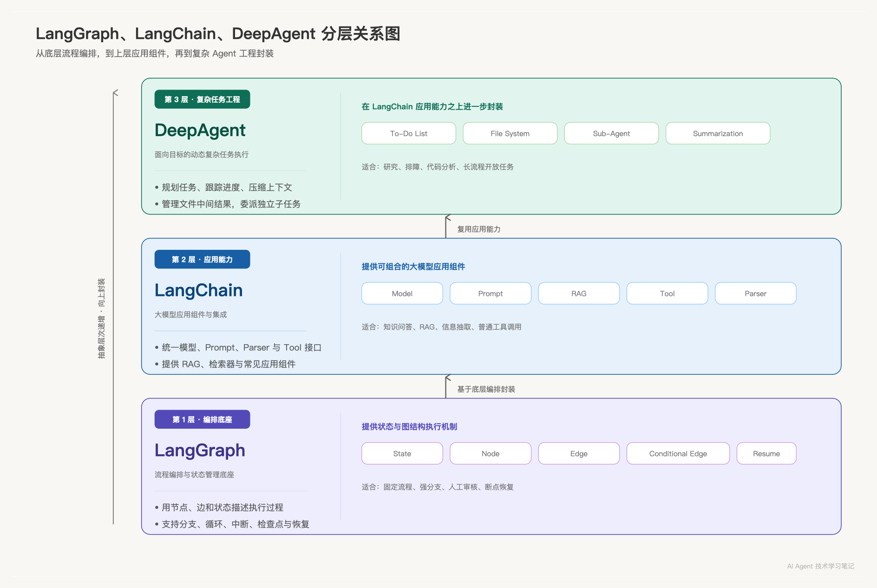Click the 第 1 层 · 编排底座 badge
The width and height of the screenshot is (877, 588).
(202, 419)
